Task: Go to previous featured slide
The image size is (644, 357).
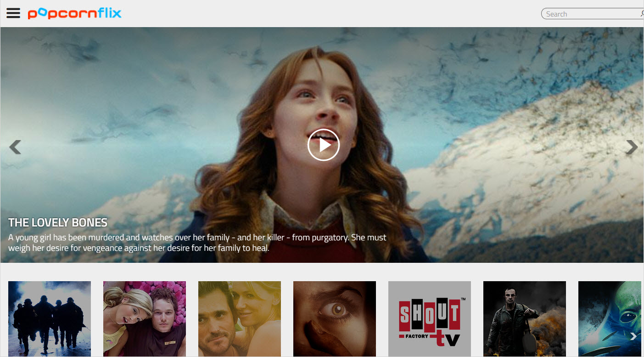Action: pos(15,147)
